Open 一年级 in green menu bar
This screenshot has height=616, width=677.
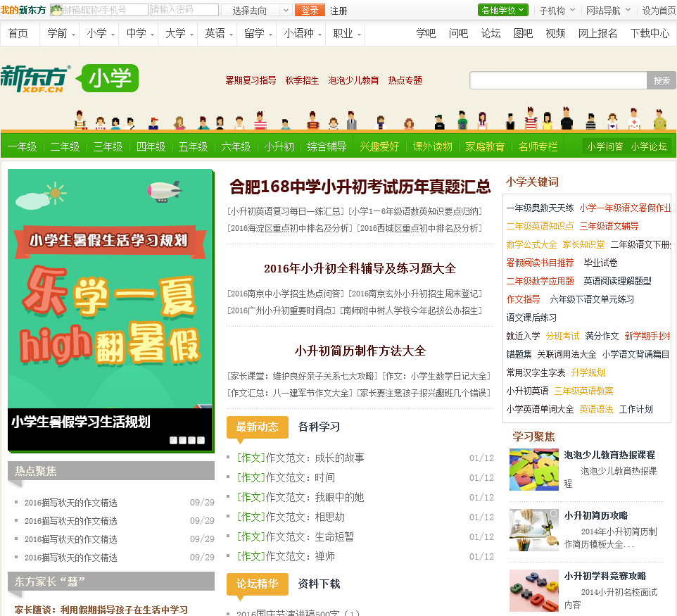pyautogui.click(x=22, y=146)
